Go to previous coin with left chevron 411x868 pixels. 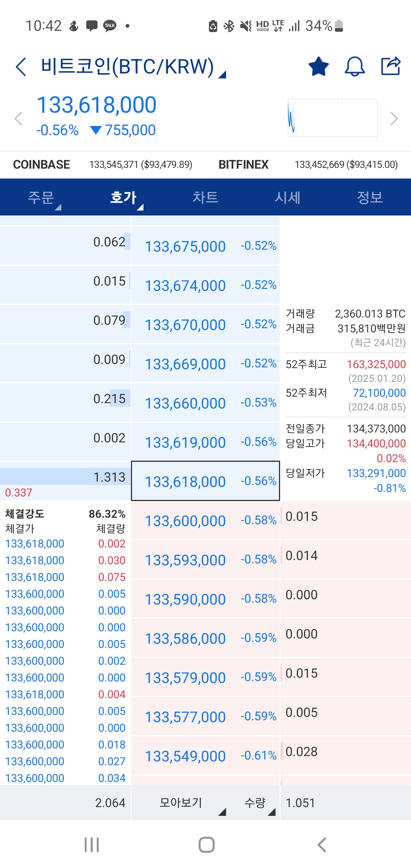[x=18, y=118]
